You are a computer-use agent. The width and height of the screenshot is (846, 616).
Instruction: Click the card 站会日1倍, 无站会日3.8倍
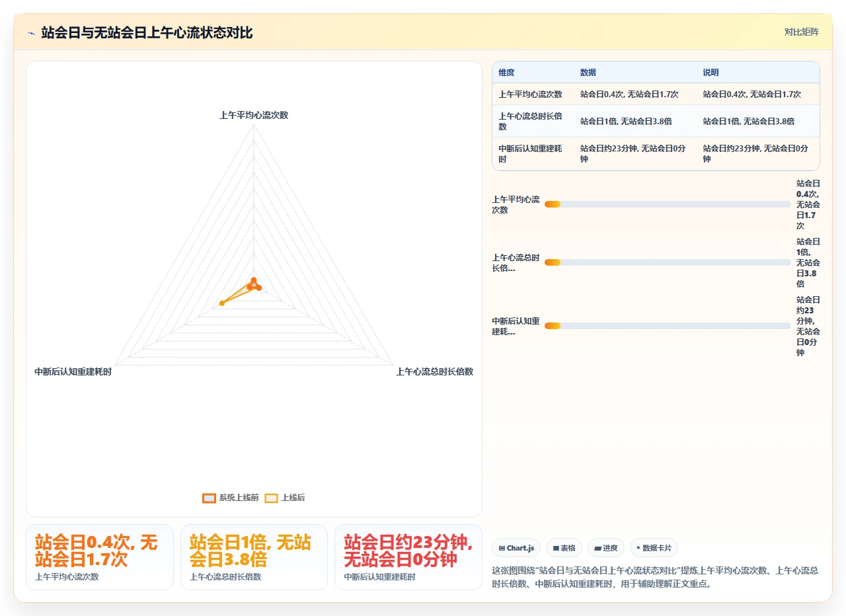(254, 557)
